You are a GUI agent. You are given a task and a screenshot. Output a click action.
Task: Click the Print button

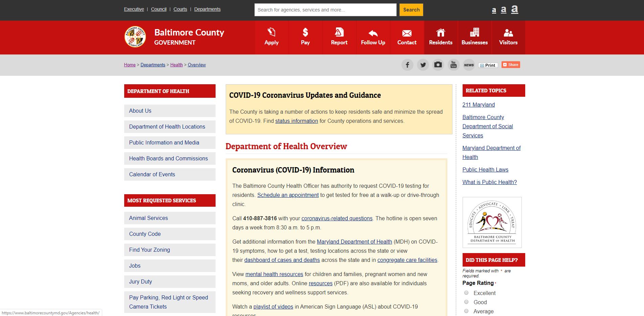(x=488, y=65)
